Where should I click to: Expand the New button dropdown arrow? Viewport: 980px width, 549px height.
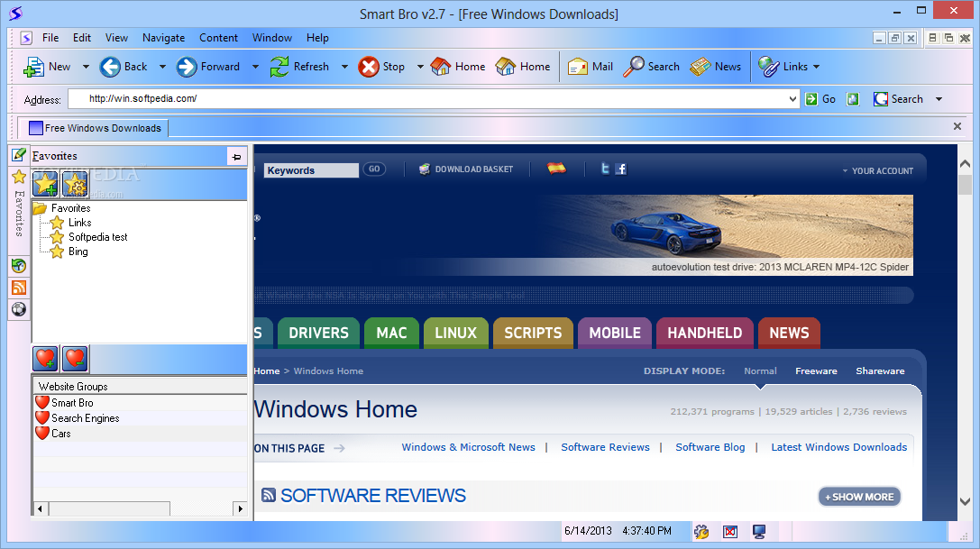86,67
